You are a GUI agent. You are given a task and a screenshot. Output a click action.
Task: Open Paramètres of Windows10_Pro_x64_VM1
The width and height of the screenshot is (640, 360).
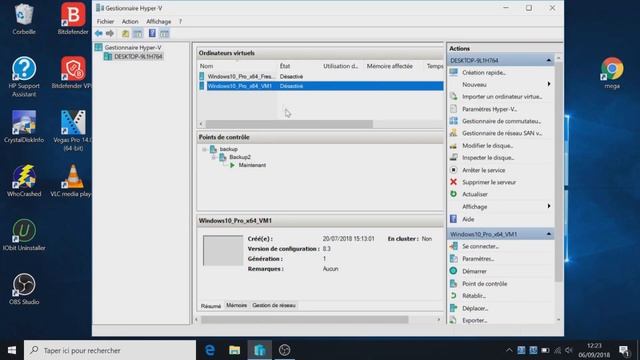point(478,259)
